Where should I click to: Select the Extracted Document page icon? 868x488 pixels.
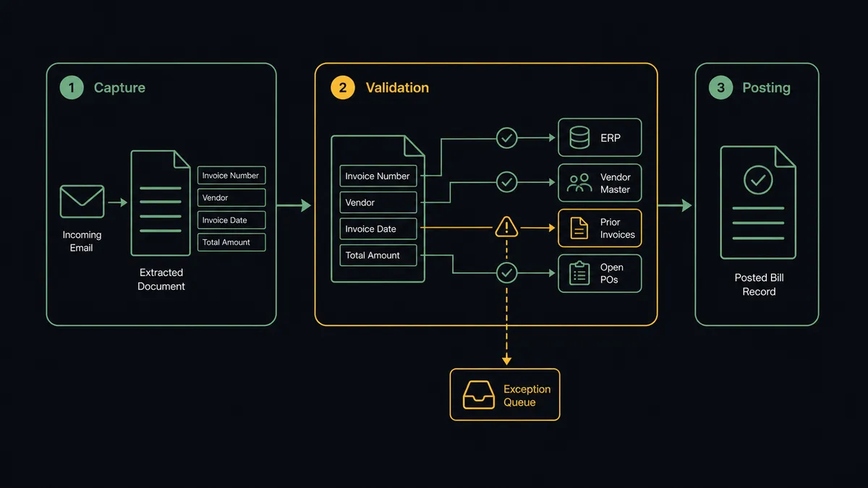pos(161,203)
